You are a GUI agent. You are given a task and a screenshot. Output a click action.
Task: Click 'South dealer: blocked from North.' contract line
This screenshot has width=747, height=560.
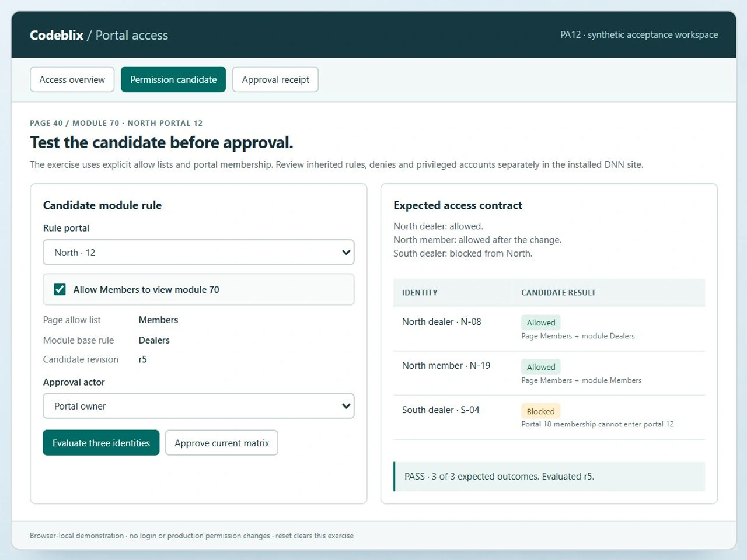tap(463, 253)
